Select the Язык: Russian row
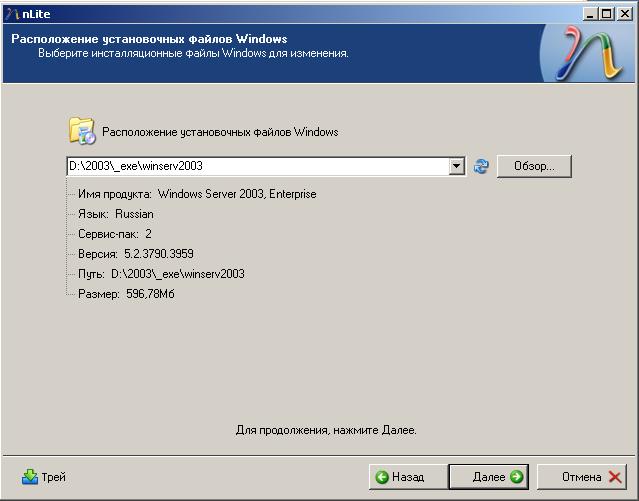Screen dimensions: 639x501 point(116,214)
